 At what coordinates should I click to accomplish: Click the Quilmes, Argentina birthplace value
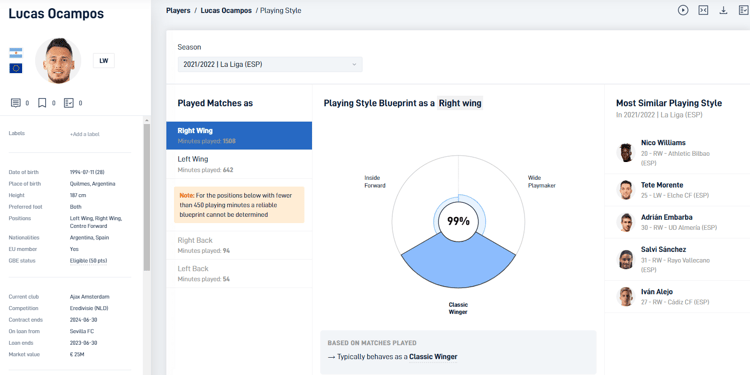click(92, 184)
